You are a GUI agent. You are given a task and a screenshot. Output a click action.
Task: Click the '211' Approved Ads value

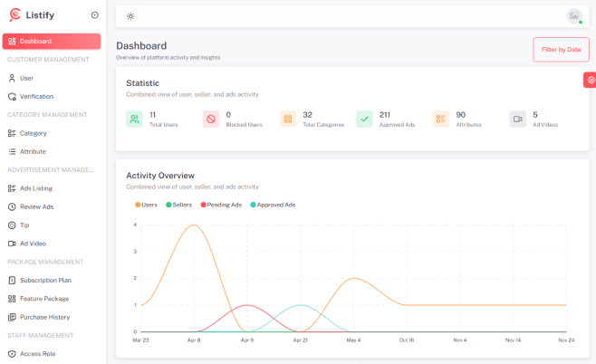(385, 115)
